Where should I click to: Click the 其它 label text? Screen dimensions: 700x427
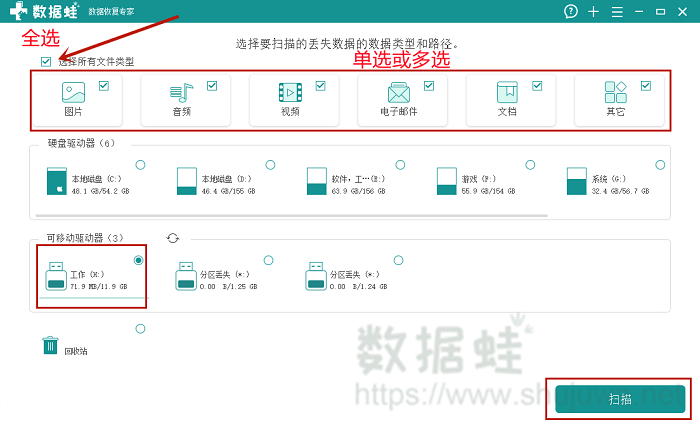(616, 112)
